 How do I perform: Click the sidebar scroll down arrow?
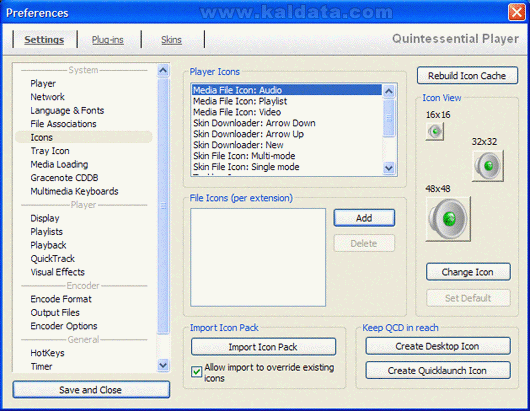point(163,365)
